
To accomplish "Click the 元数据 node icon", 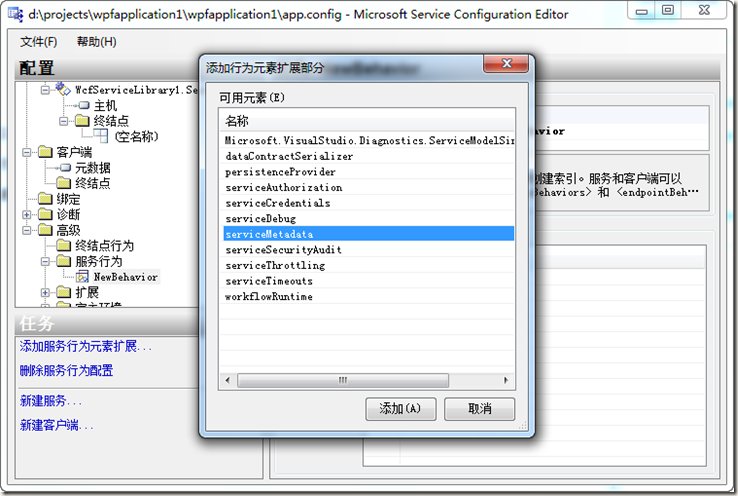I will pyautogui.click(x=65, y=168).
